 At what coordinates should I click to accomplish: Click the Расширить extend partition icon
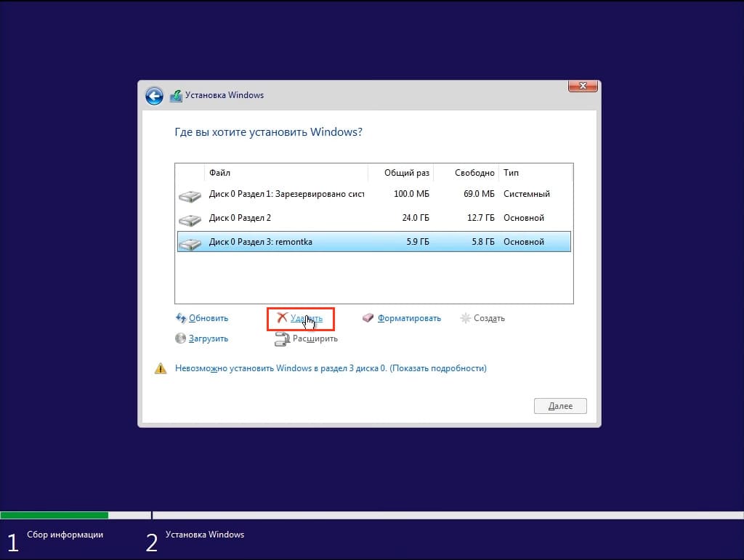(x=283, y=339)
